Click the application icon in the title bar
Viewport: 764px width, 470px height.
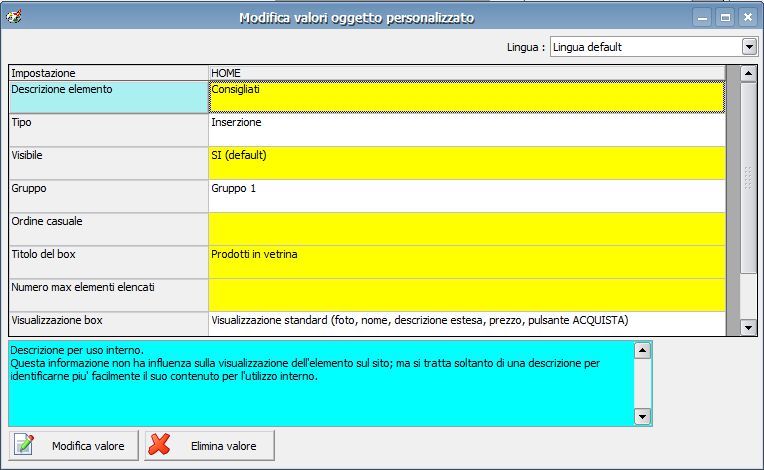coord(13,17)
